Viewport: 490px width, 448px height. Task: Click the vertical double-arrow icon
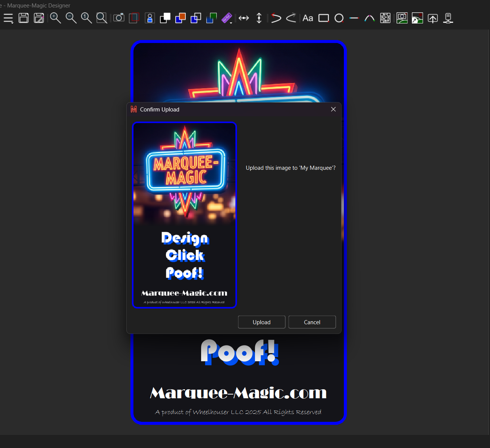(259, 18)
